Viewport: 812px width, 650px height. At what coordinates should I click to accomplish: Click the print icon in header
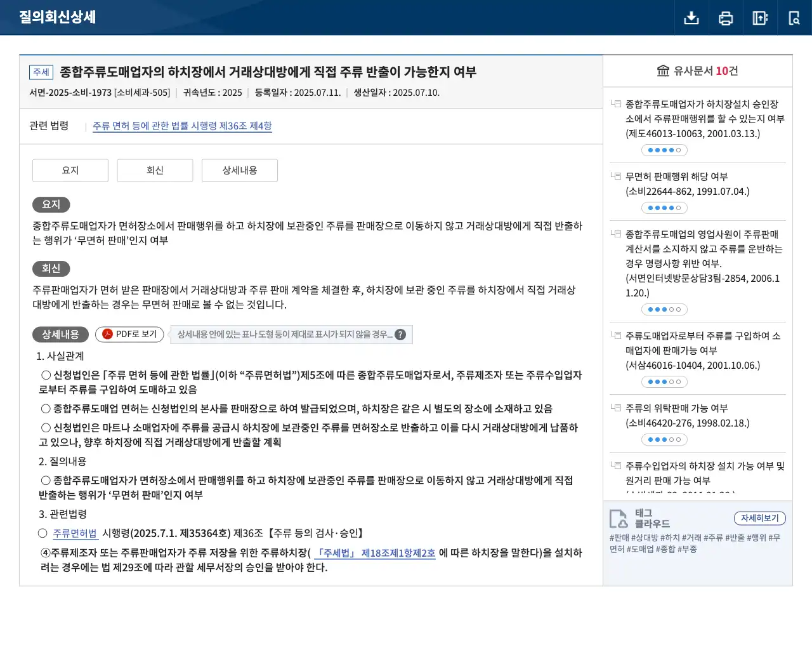726,18
